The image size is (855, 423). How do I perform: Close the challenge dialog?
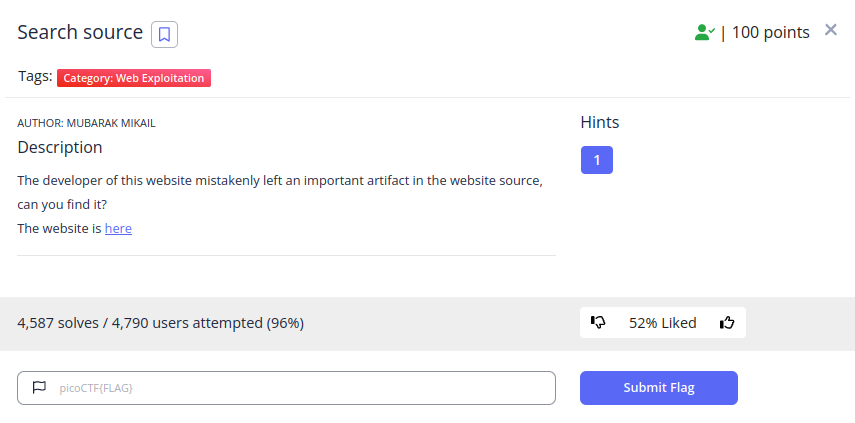coord(830,30)
